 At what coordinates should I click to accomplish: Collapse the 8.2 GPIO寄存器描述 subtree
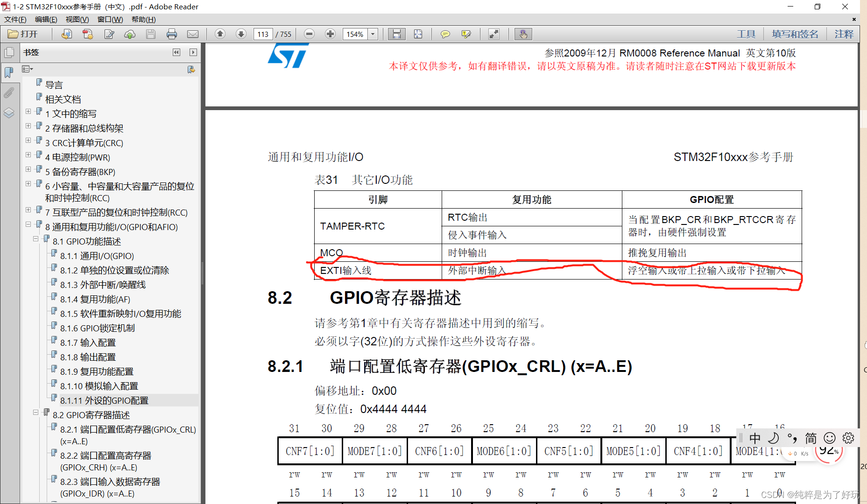point(36,412)
